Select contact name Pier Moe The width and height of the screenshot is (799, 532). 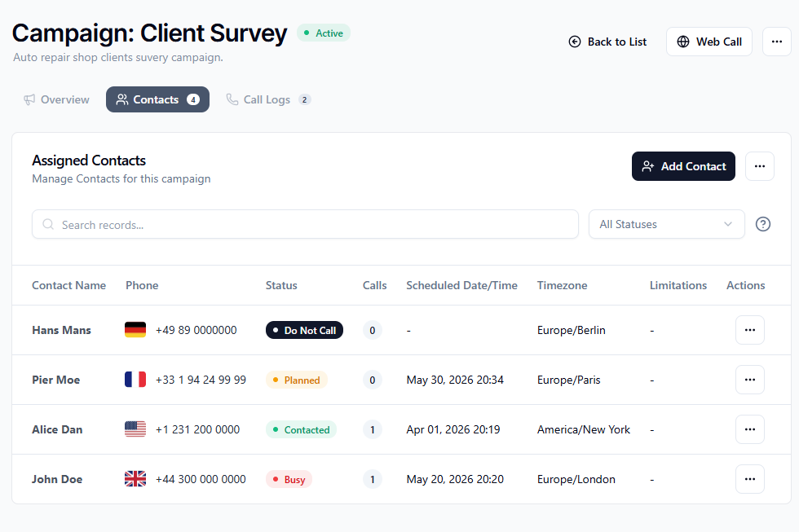coord(56,380)
